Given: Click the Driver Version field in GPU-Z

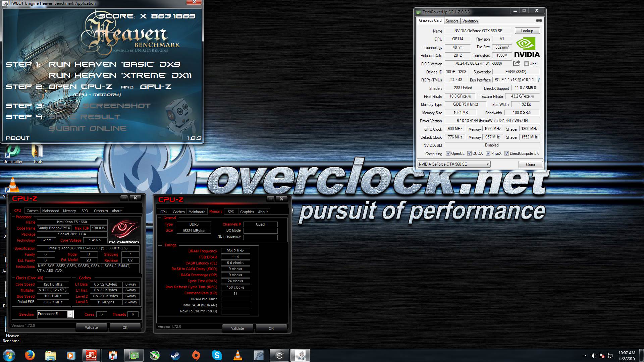Looking at the screenshot, I should tap(492, 121).
